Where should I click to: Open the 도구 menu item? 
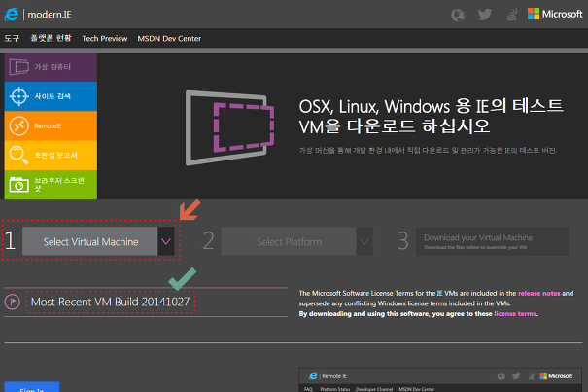click(12, 38)
